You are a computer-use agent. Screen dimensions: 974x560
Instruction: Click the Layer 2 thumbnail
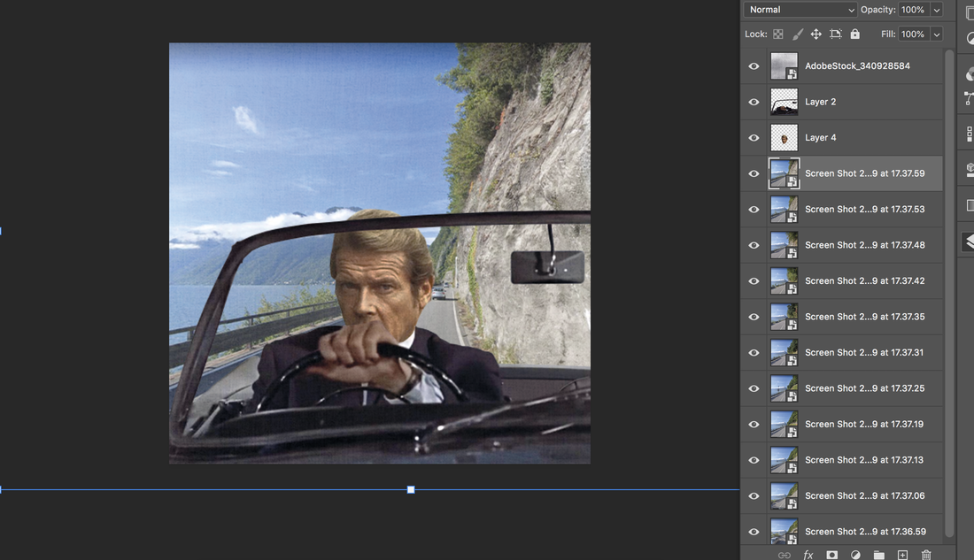point(784,102)
